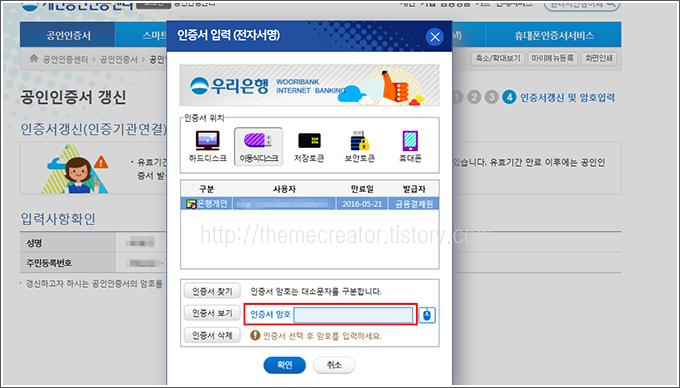Select the 은행개인 certificate row
This screenshot has width=680, height=388.
(x=310, y=203)
